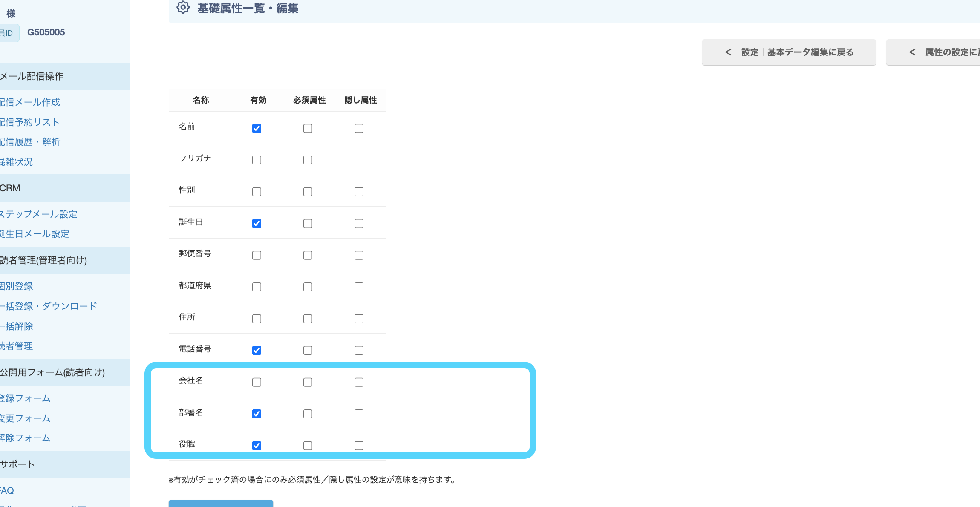Image resolution: width=980 pixels, height=507 pixels.
Task: Click the blue submit button below note
Action: (221, 504)
